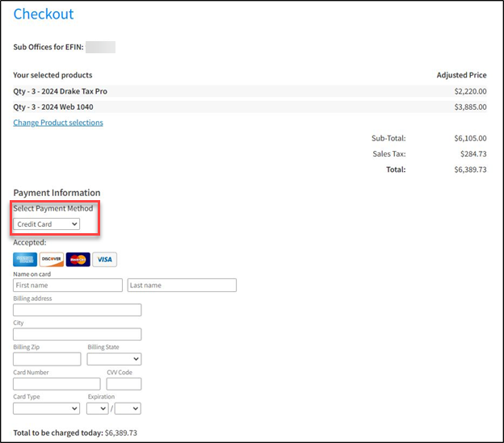Click the Sales Tax: label
The image size is (504, 443).
click(x=389, y=154)
